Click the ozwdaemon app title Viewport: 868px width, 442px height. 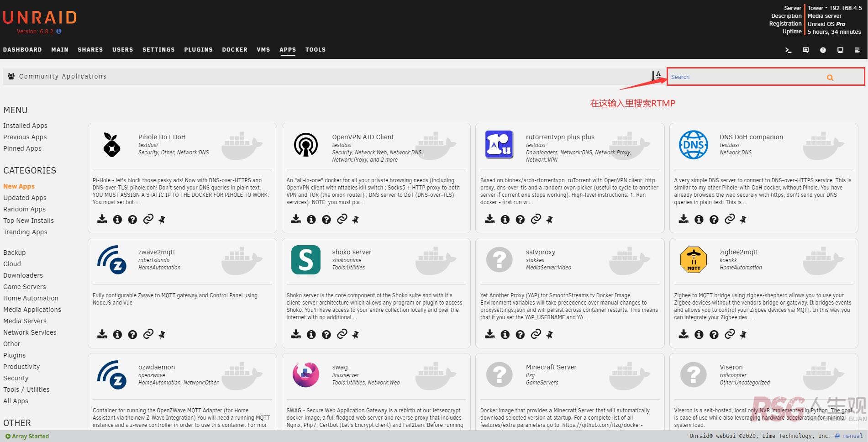[x=157, y=367]
